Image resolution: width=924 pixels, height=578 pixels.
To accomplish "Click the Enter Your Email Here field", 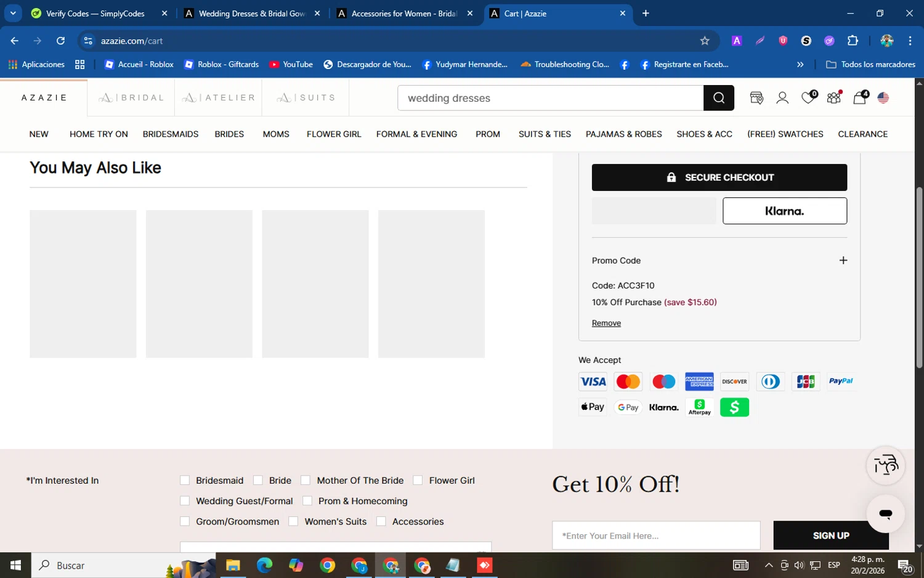I will 656,535.
